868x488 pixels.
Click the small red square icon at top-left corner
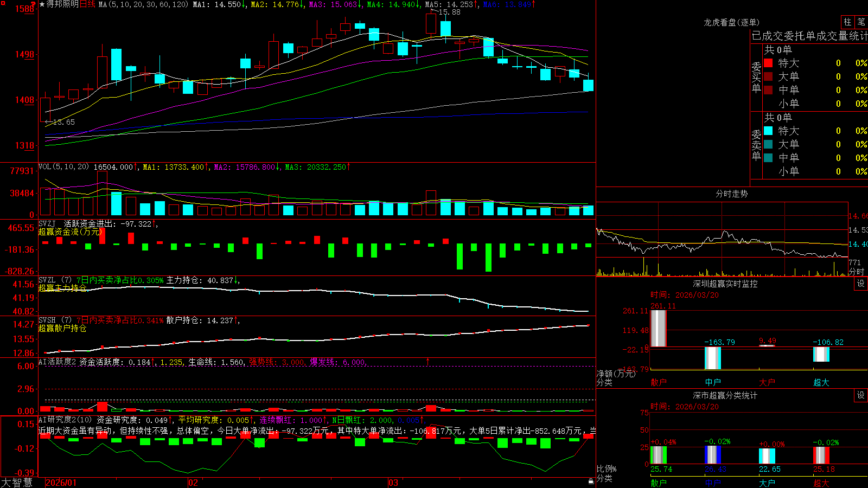[x=3, y=3]
